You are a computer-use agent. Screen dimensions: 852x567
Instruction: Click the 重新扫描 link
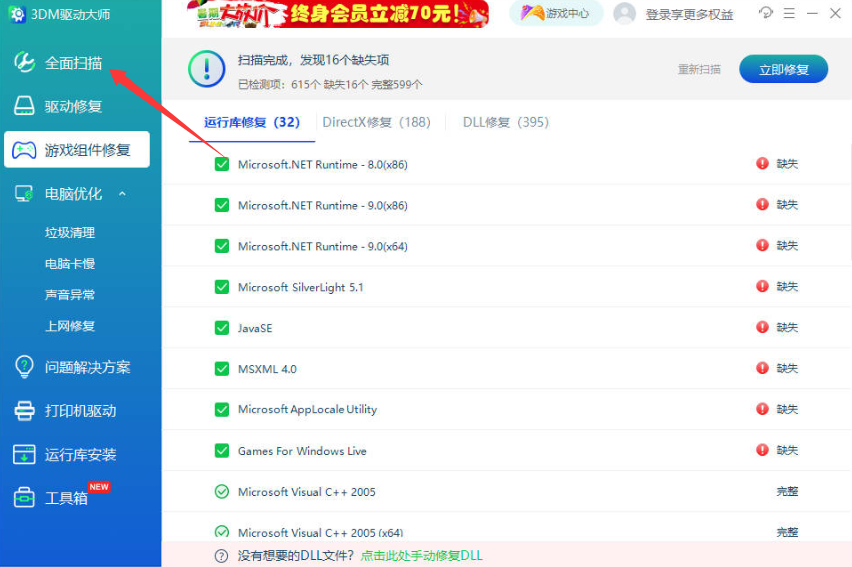[699, 70]
